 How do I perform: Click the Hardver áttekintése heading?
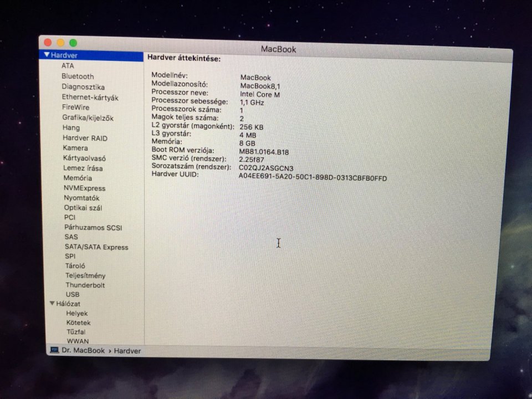click(184, 58)
